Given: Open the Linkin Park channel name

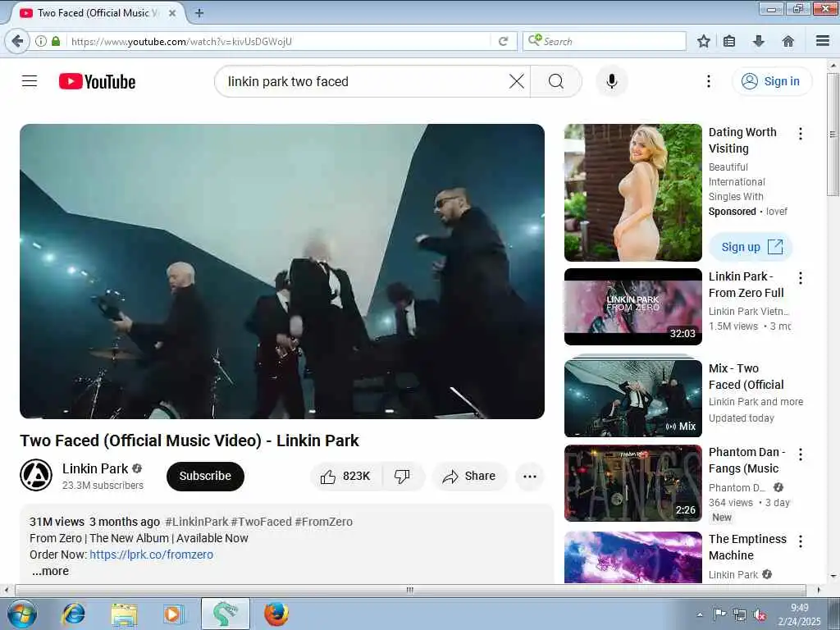Looking at the screenshot, I should 95,468.
